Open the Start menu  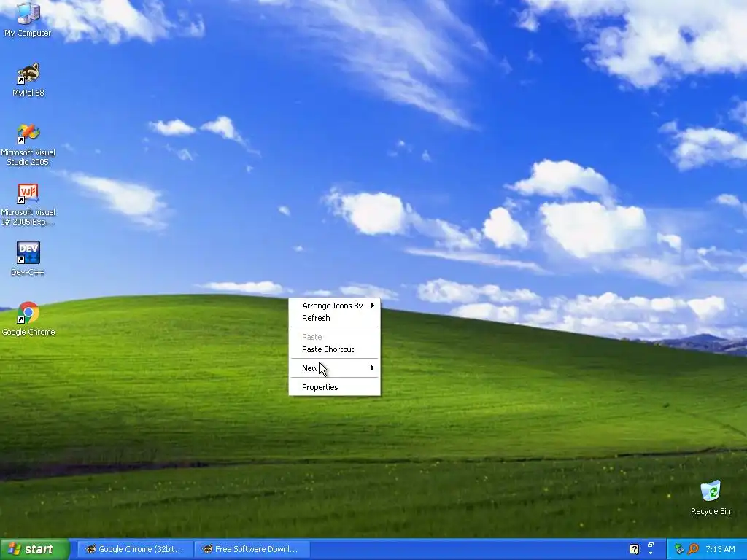point(35,549)
